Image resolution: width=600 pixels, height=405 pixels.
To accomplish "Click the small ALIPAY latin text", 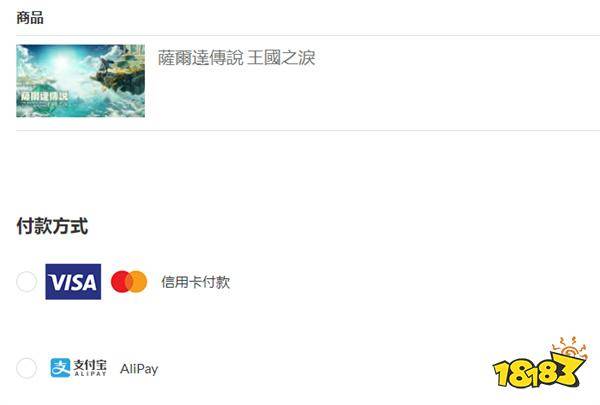I will [90, 374].
